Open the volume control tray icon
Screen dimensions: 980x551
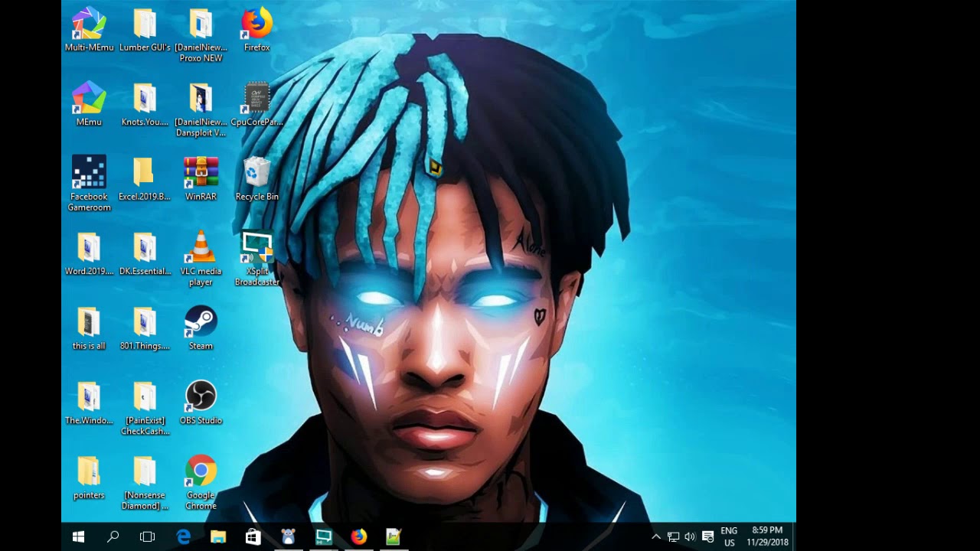(690, 536)
